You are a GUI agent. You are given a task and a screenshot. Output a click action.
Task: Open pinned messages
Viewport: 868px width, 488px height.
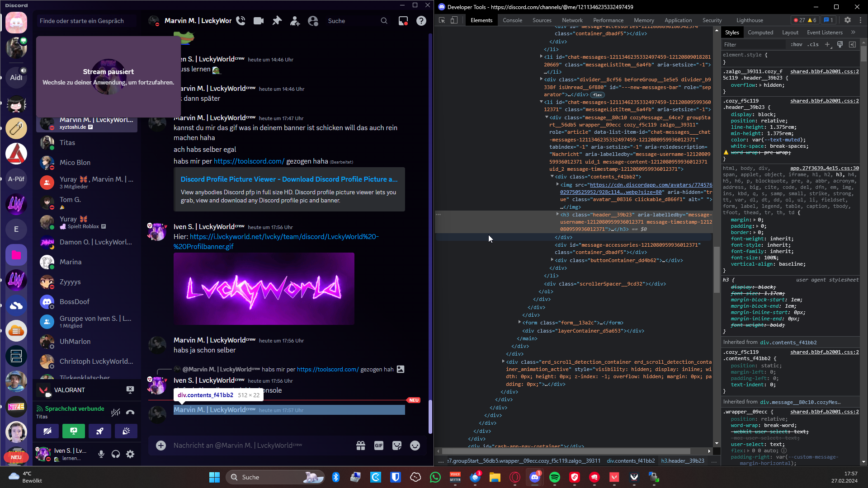(277, 21)
